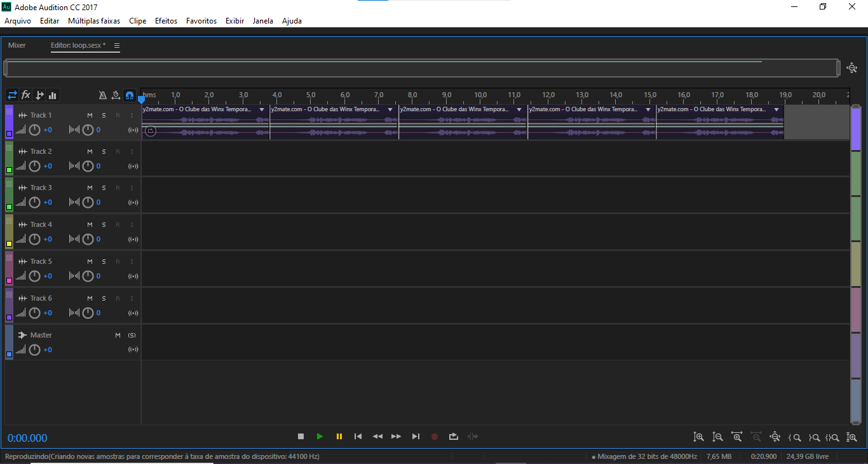Click Track 1 stereo pan knob
This screenshot has height=464, width=868.
pyautogui.click(x=88, y=130)
